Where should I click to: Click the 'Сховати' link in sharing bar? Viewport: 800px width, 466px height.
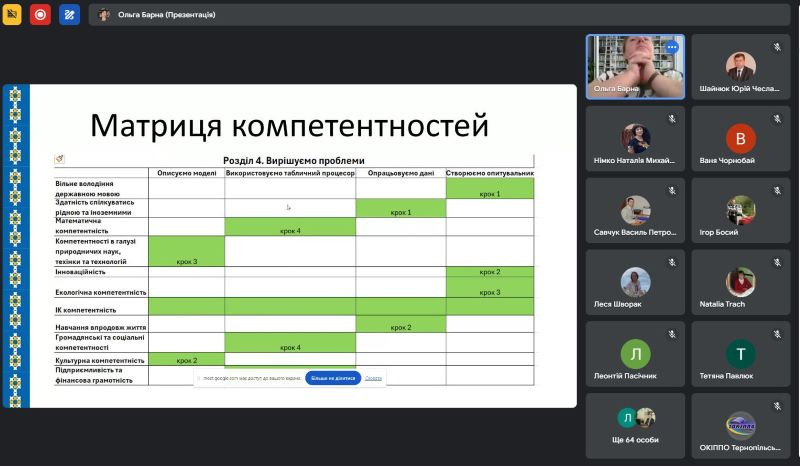pos(373,378)
